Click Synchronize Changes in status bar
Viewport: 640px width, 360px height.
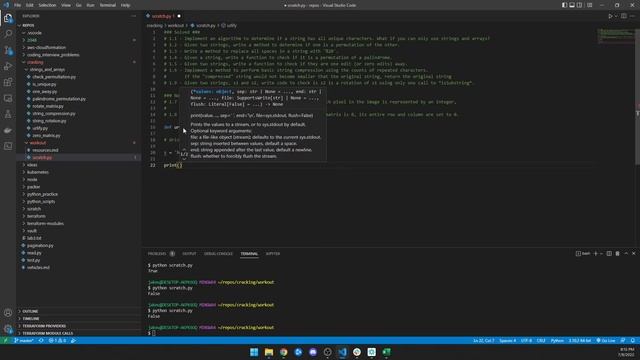pos(41,340)
